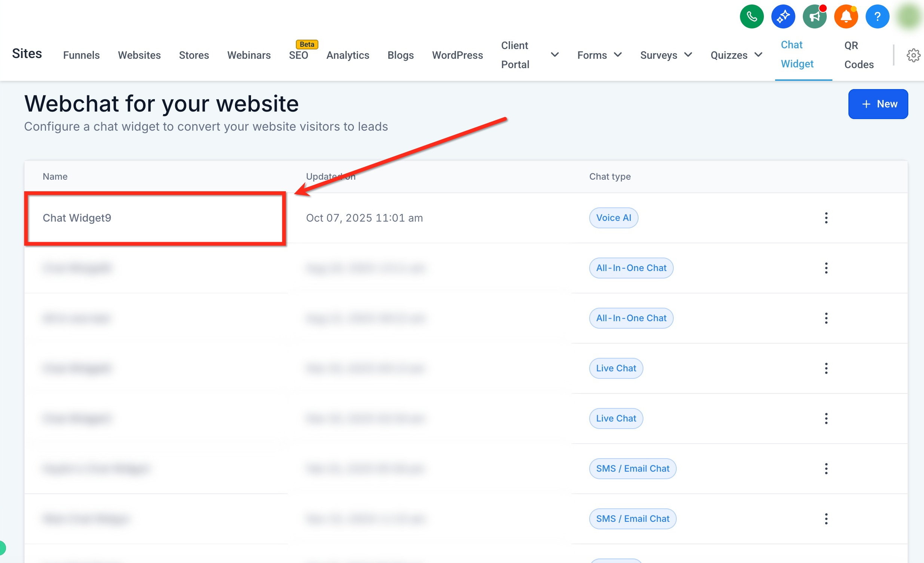924x563 pixels.
Task: Click the blue New button
Action: coord(878,104)
